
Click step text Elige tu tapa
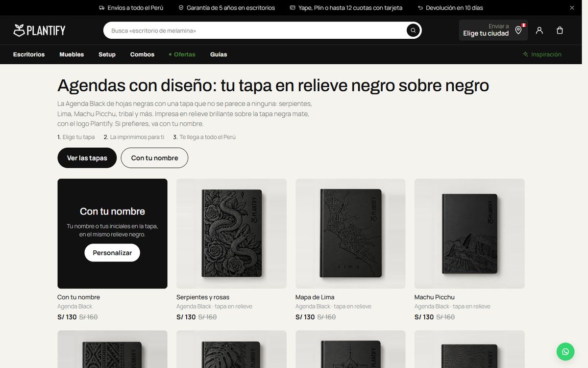click(78, 137)
